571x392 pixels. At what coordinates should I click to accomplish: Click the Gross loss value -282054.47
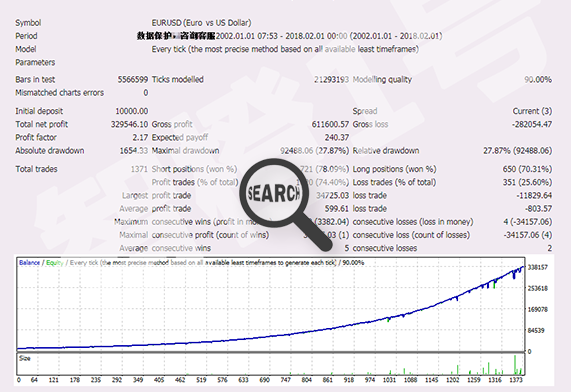click(532, 124)
